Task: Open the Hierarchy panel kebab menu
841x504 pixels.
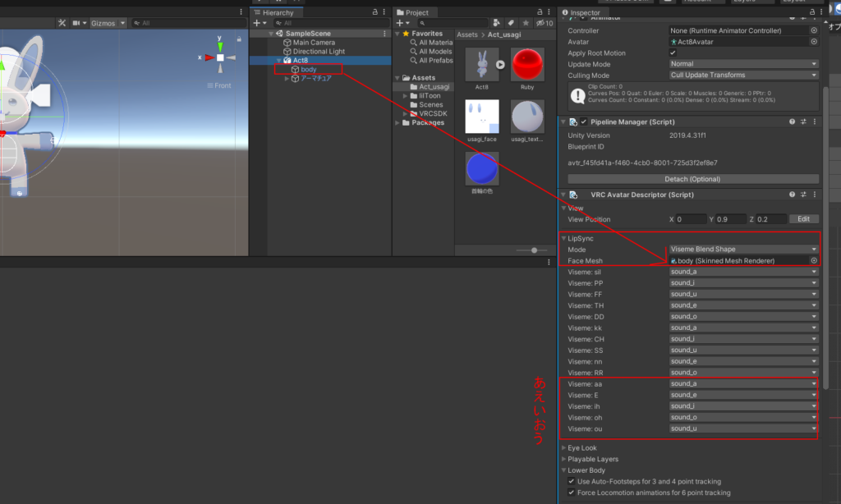Action: pos(384,11)
